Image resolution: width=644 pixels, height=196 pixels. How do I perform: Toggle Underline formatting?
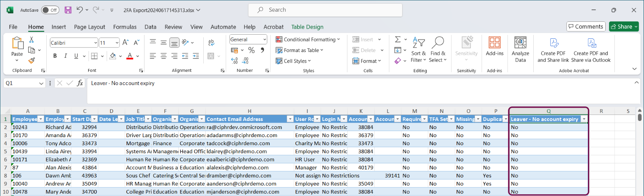click(x=76, y=56)
